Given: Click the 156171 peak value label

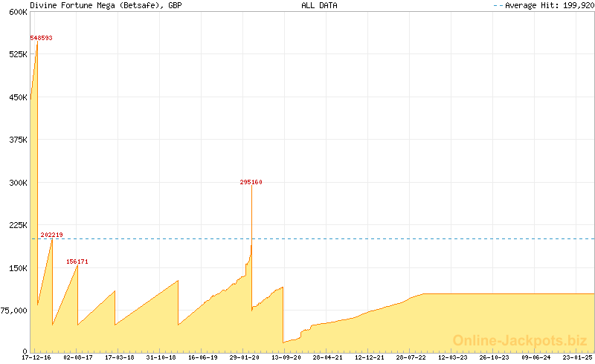Looking at the screenshot, I should pyautogui.click(x=77, y=261).
